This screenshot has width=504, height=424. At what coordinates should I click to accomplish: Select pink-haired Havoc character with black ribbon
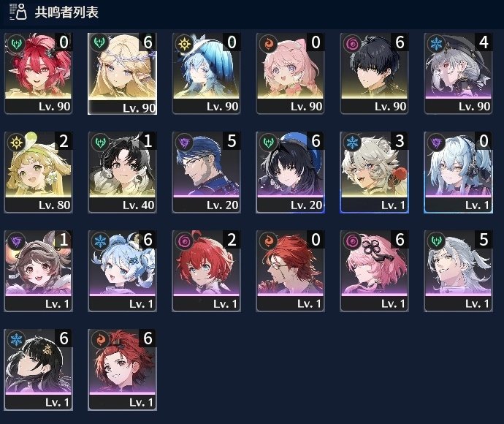click(x=374, y=271)
